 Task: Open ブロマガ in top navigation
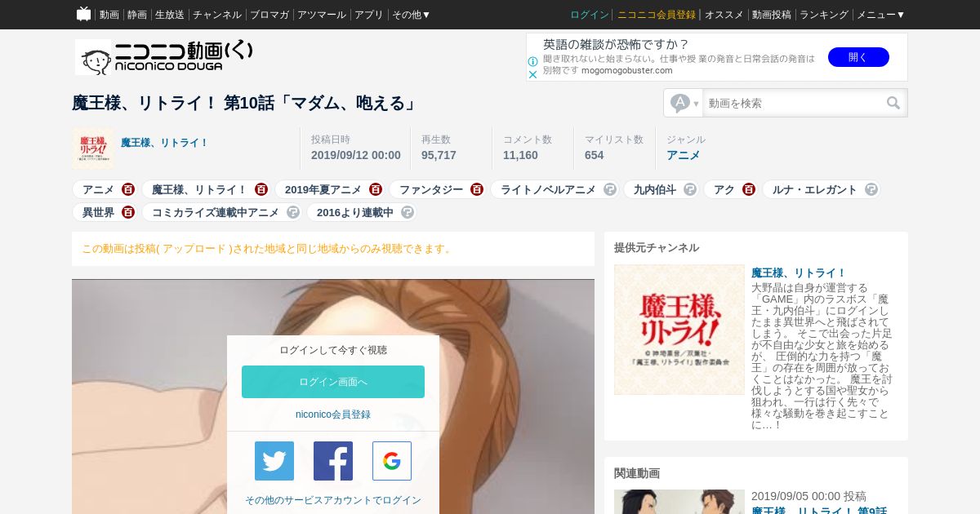(269, 15)
